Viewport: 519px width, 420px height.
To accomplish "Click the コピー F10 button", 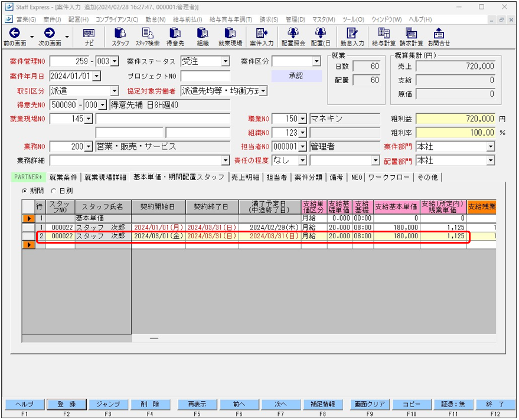I will click(x=412, y=404).
